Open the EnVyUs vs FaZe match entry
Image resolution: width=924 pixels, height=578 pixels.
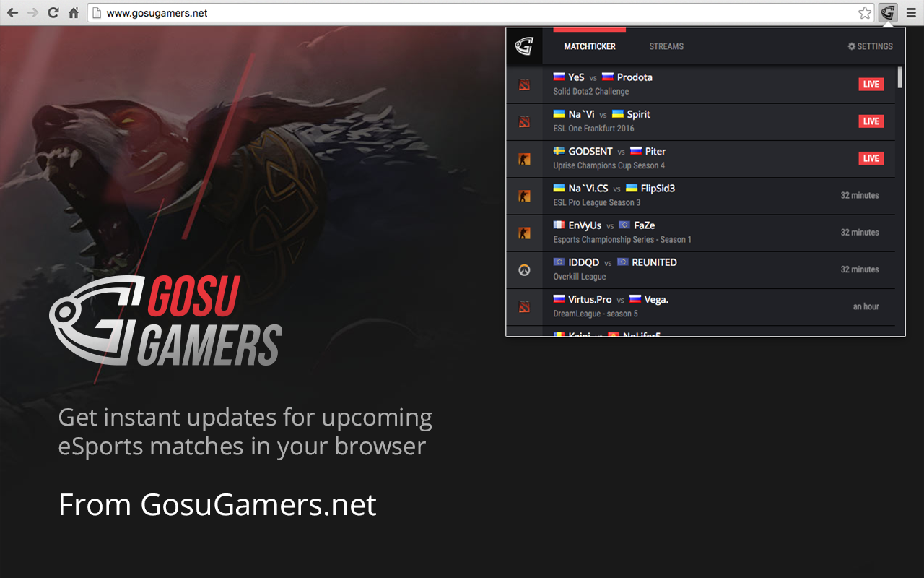pyautogui.click(x=701, y=233)
